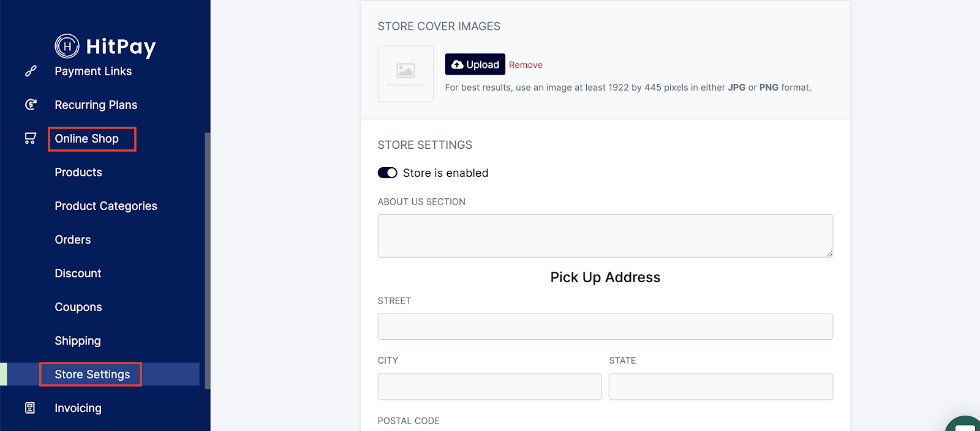Select Store Settings in sidebar

coord(92,374)
